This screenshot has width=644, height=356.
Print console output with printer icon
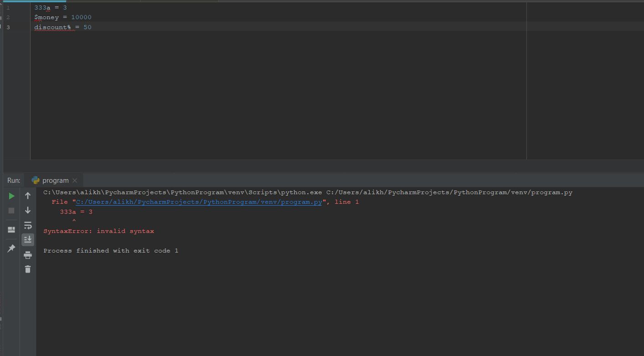pyautogui.click(x=28, y=255)
